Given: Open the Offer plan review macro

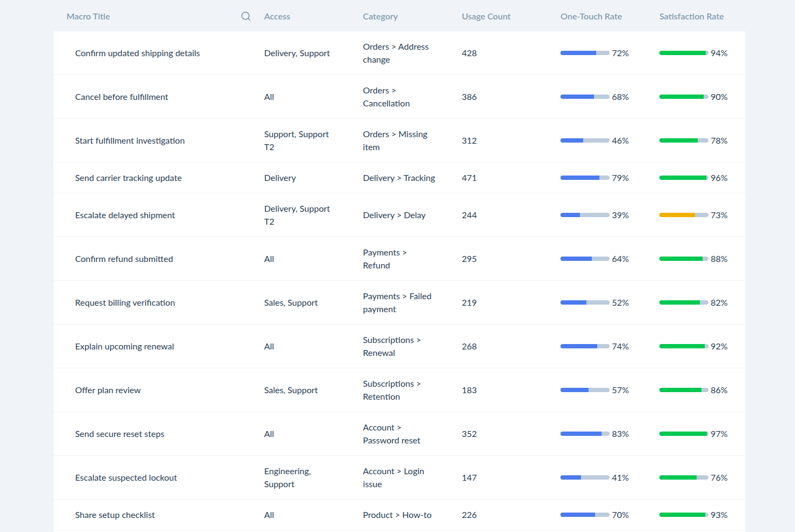Looking at the screenshot, I should click(x=108, y=390).
